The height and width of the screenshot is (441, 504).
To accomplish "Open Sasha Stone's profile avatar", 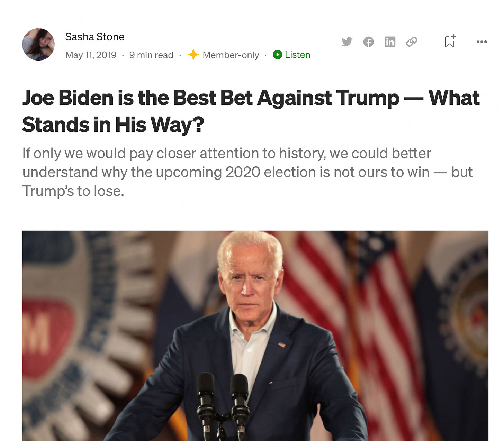I will coord(38,44).
